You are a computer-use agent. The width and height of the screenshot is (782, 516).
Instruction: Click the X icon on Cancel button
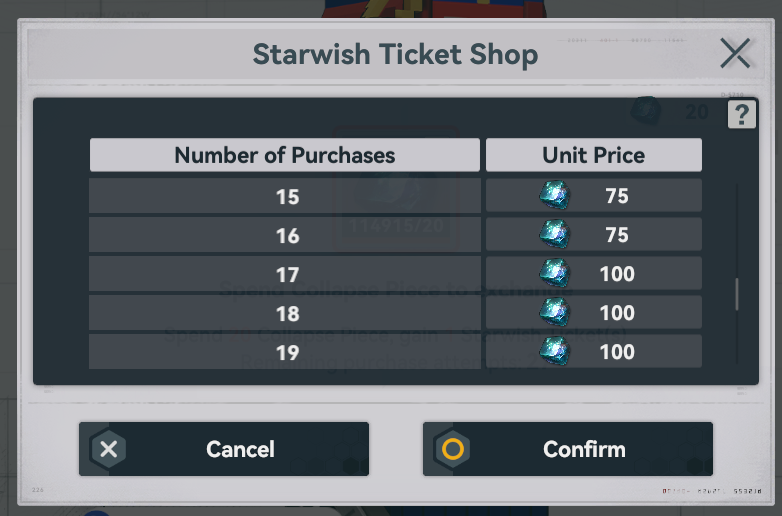coord(109,449)
